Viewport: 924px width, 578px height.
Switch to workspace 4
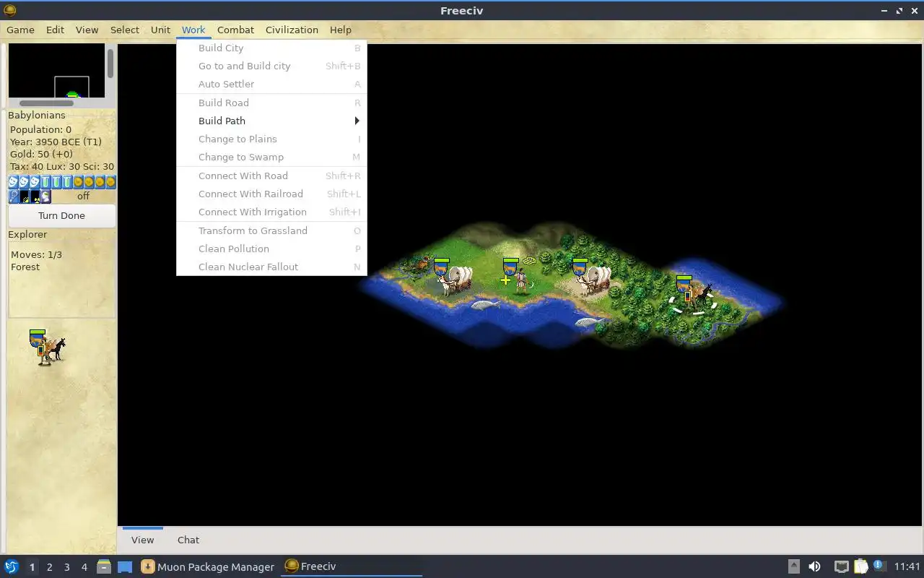tap(84, 567)
